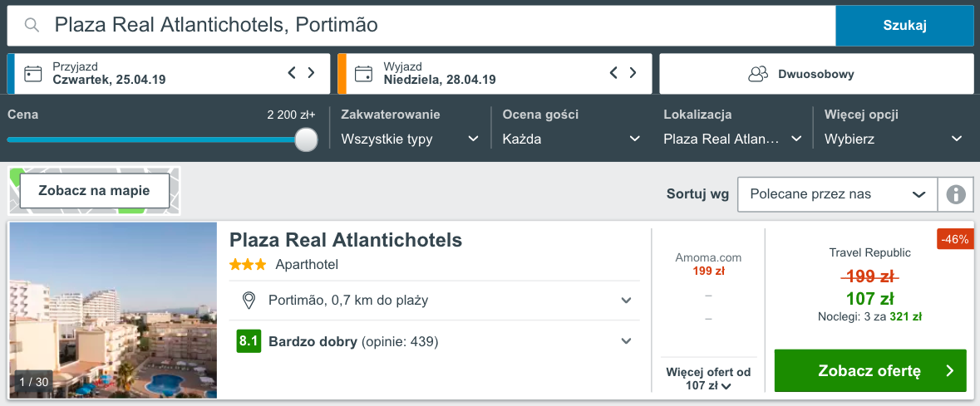Open the arrival date calendar icon
Viewport: 980px width, 406px height.
coord(33,74)
